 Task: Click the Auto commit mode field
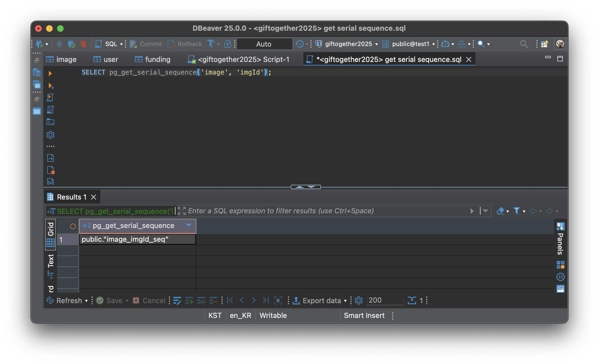[264, 44]
